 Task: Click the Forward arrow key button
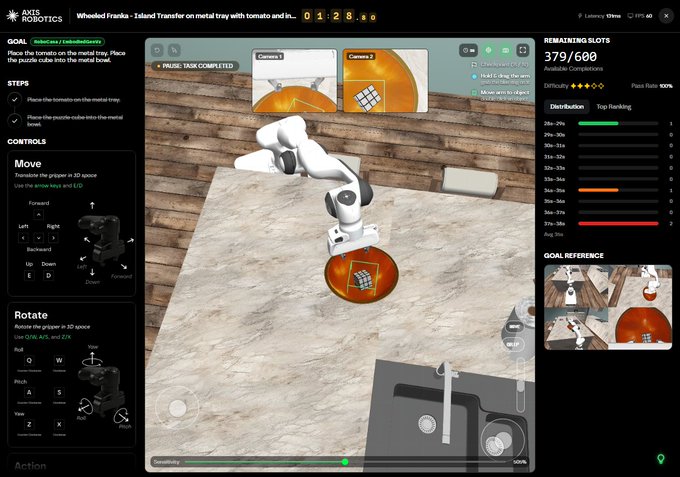(39, 215)
